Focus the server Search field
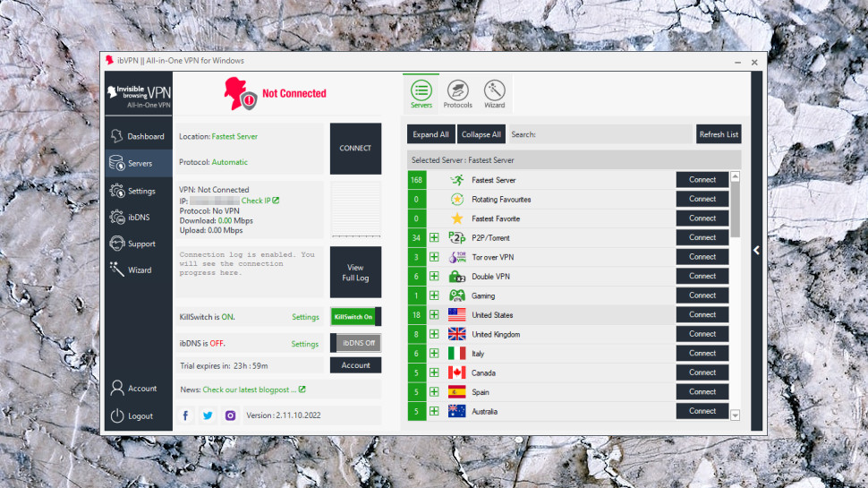The width and height of the screenshot is (868, 488). tap(600, 134)
